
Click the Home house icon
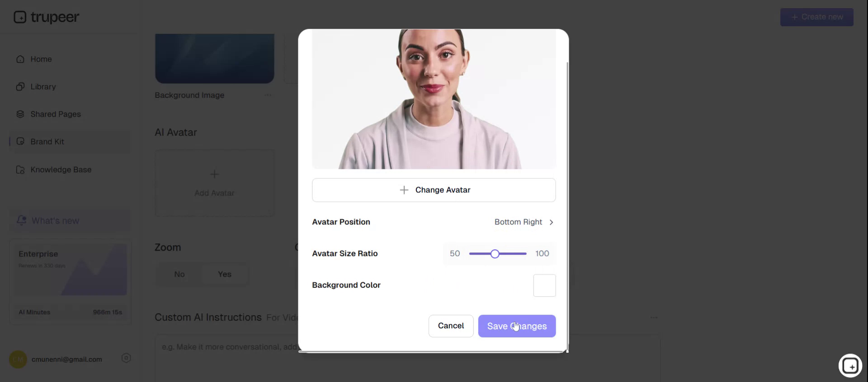[x=20, y=59]
